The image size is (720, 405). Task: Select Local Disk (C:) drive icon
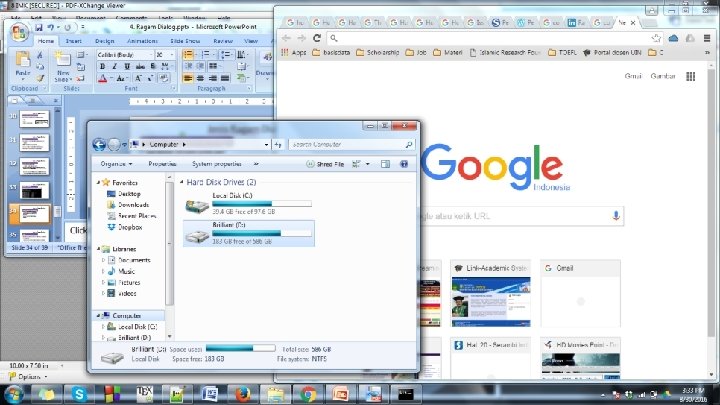click(x=197, y=205)
